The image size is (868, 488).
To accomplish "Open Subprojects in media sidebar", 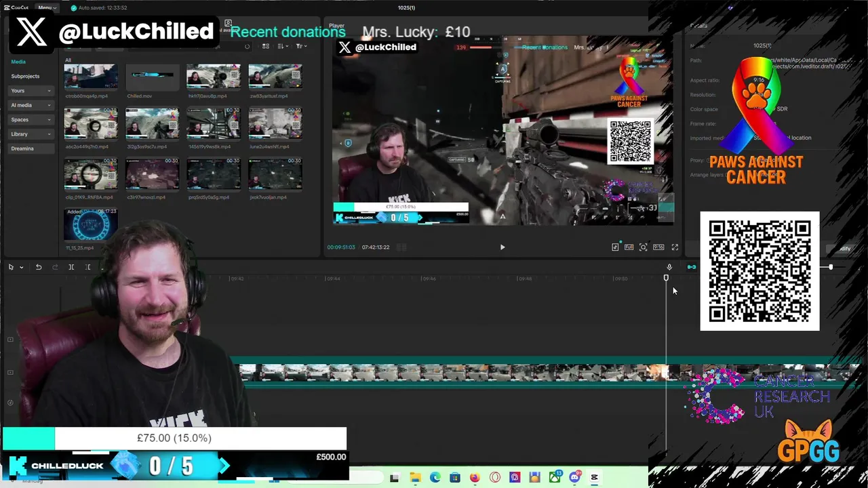I will (25, 77).
